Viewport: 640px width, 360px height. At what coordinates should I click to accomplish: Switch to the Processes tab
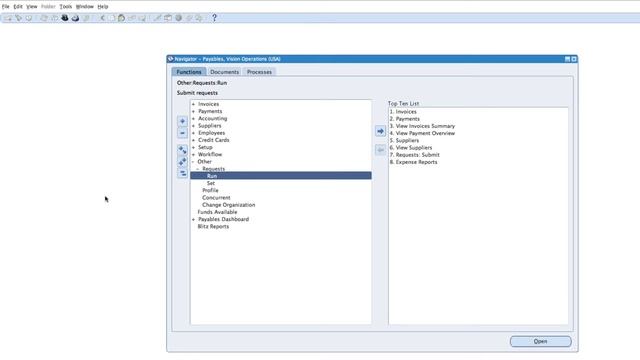coord(259,72)
